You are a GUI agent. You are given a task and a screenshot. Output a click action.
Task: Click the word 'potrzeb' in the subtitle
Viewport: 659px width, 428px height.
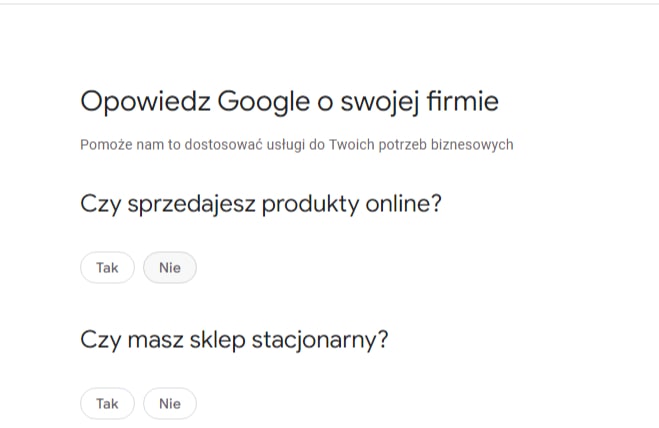point(407,145)
